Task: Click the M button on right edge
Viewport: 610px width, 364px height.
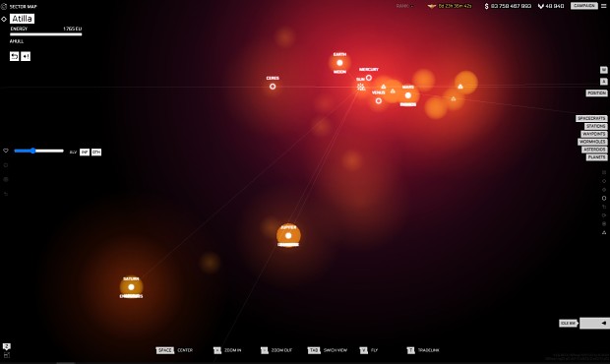Action: pos(604,70)
